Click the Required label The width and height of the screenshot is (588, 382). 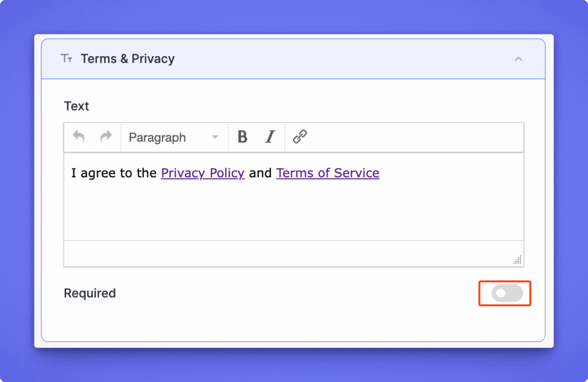pyautogui.click(x=90, y=293)
